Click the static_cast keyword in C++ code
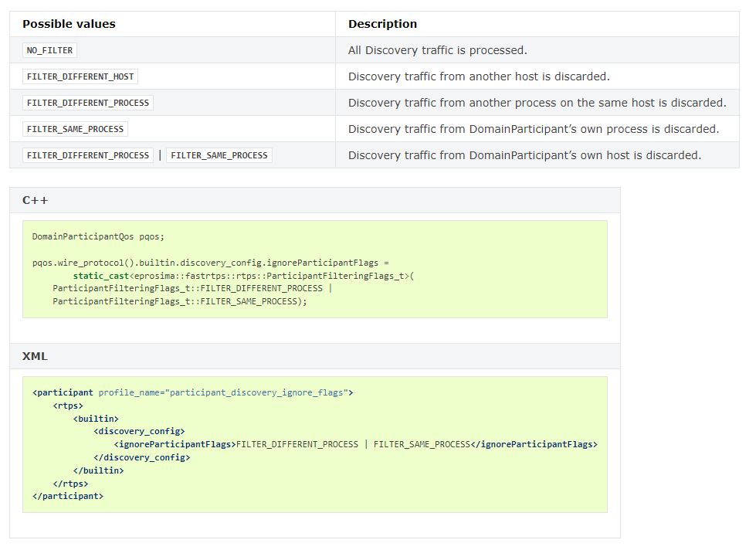This screenshot has height=550, width=756. (100, 276)
